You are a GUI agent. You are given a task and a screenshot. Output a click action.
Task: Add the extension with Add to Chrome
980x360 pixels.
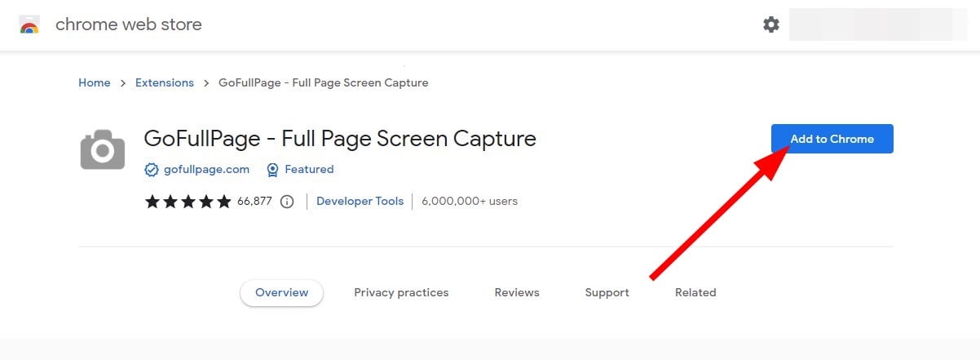tap(832, 139)
